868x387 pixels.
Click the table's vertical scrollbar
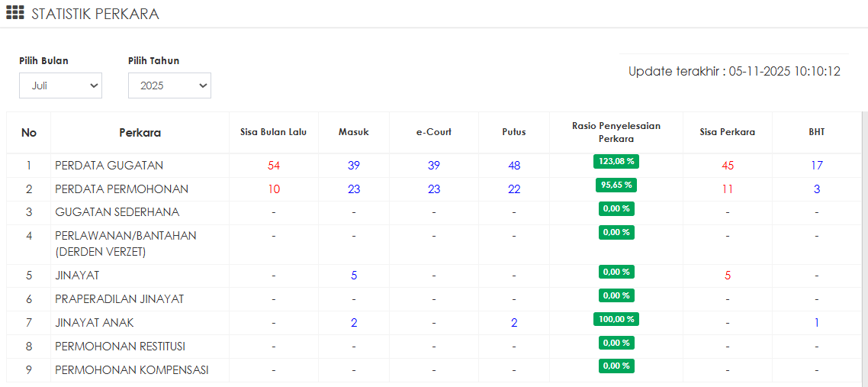click(864, 244)
